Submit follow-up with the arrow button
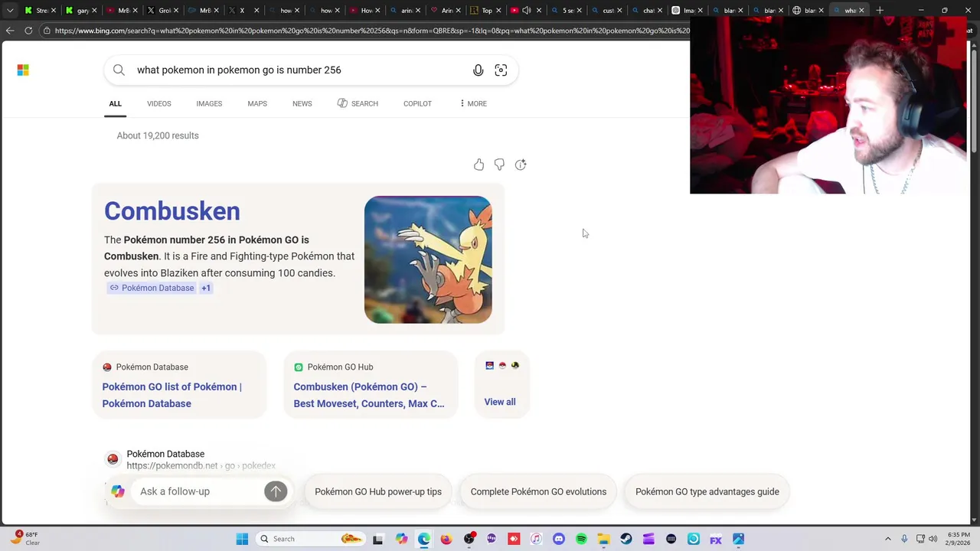The height and width of the screenshot is (551, 980). (x=276, y=491)
